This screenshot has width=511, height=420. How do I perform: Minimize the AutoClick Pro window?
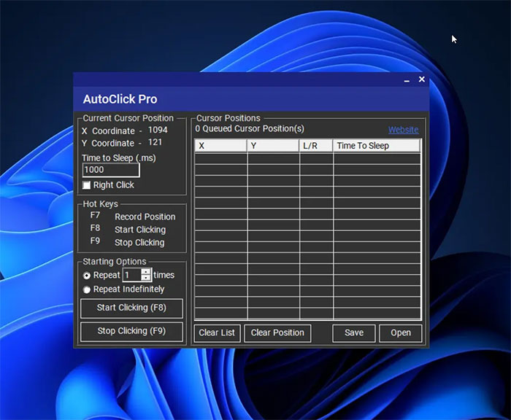click(407, 79)
